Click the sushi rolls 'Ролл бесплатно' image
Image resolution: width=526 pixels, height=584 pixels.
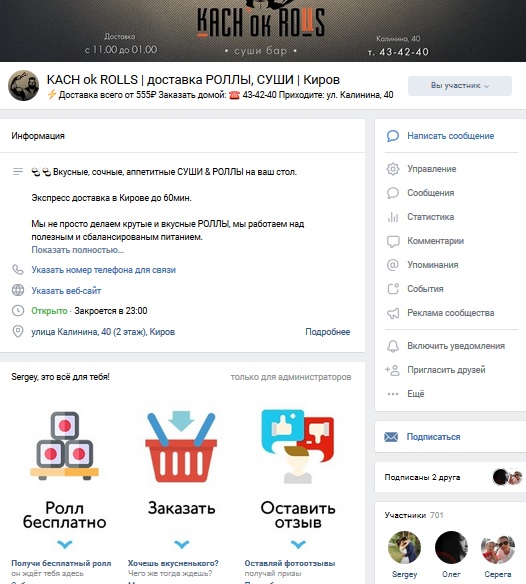pyautogui.click(x=64, y=446)
